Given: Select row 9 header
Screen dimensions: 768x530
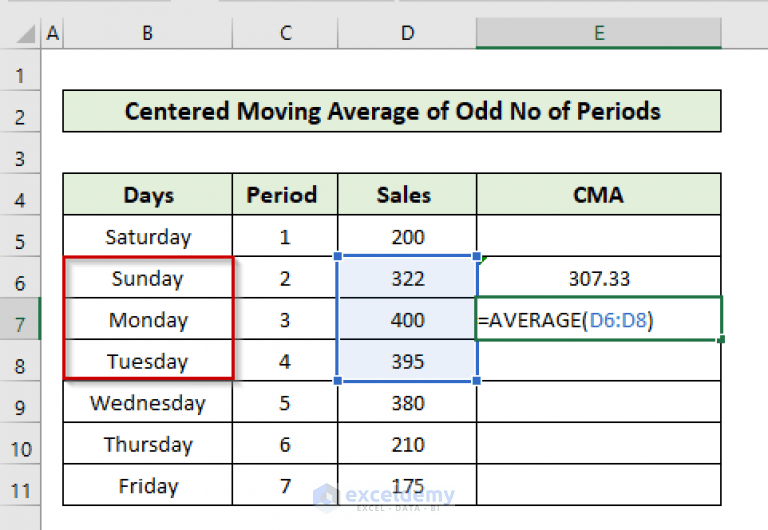Looking at the screenshot, I should (20, 402).
